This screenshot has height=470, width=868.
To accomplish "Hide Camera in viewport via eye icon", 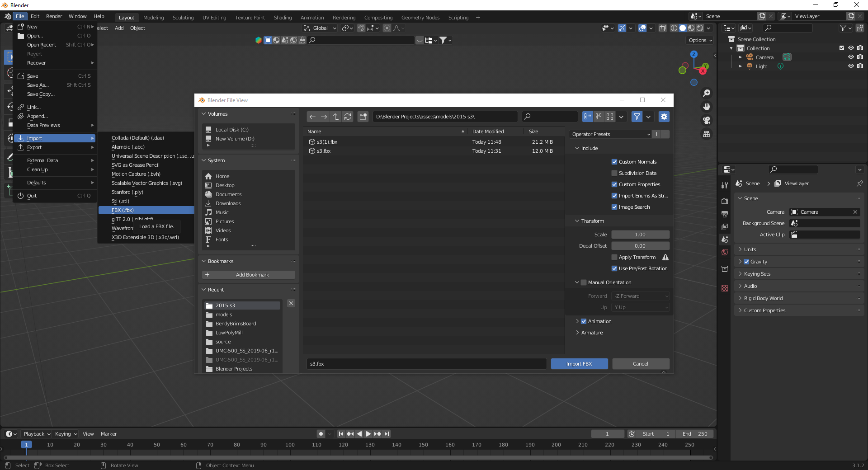I will coord(851,57).
